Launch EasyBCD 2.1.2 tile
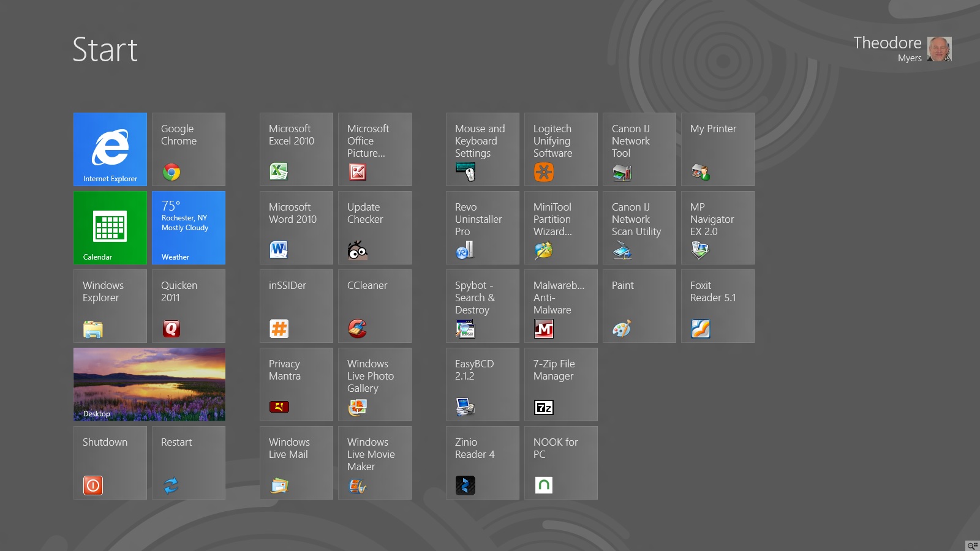Screen dimensions: 980x551 click(x=483, y=384)
